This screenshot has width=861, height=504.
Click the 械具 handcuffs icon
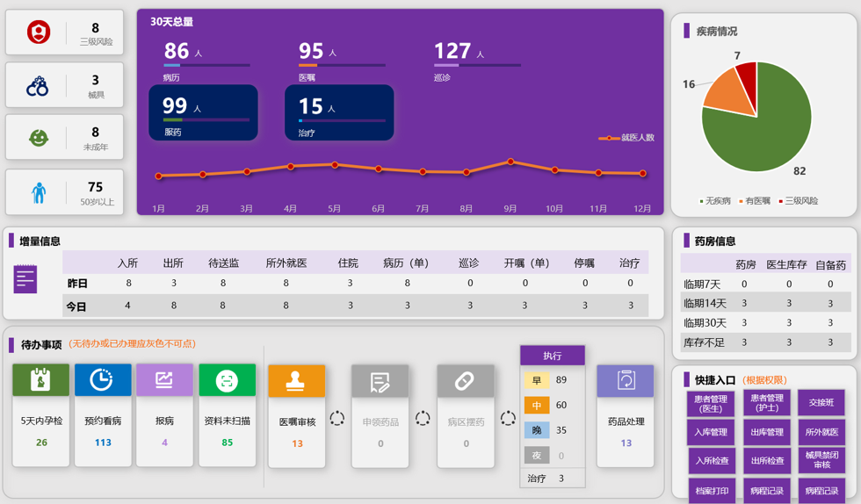click(38, 86)
